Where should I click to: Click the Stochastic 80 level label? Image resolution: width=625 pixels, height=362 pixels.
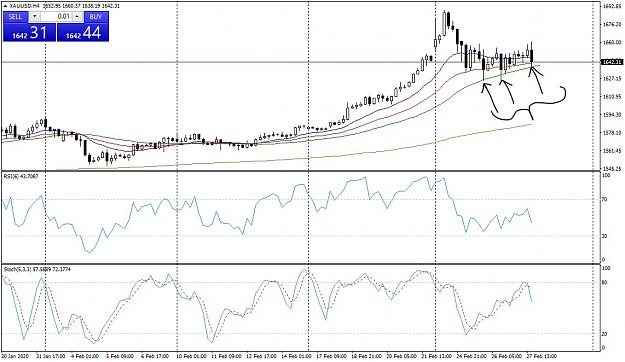coord(605,283)
